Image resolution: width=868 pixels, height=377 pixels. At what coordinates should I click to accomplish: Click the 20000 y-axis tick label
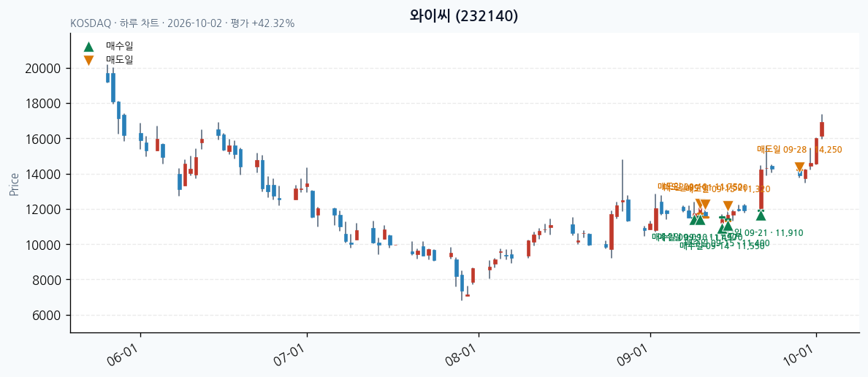coord(42,69)
